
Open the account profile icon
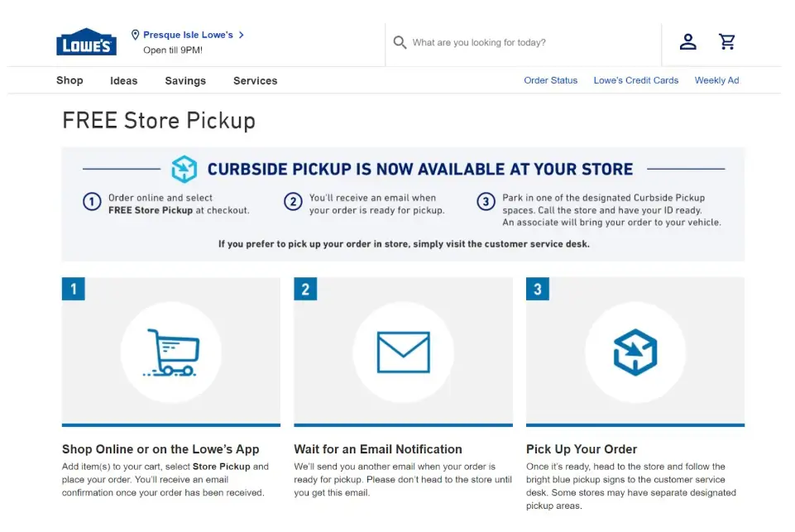coord(687,41)
